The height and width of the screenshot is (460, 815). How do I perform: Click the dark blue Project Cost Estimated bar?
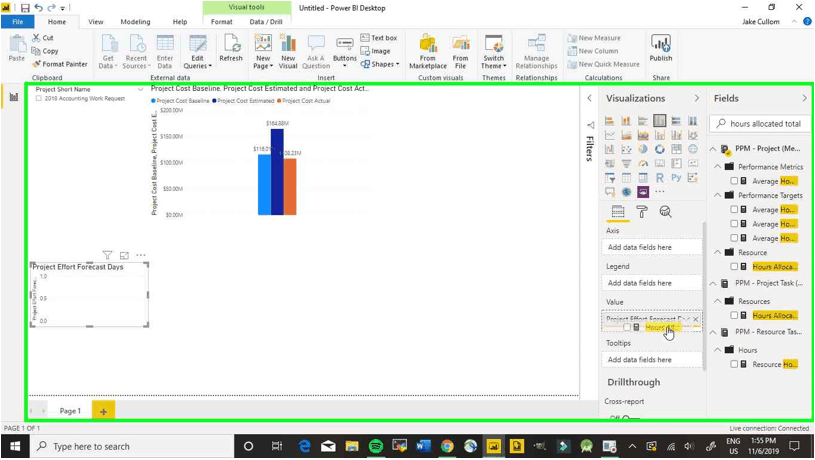coord(277,172)
